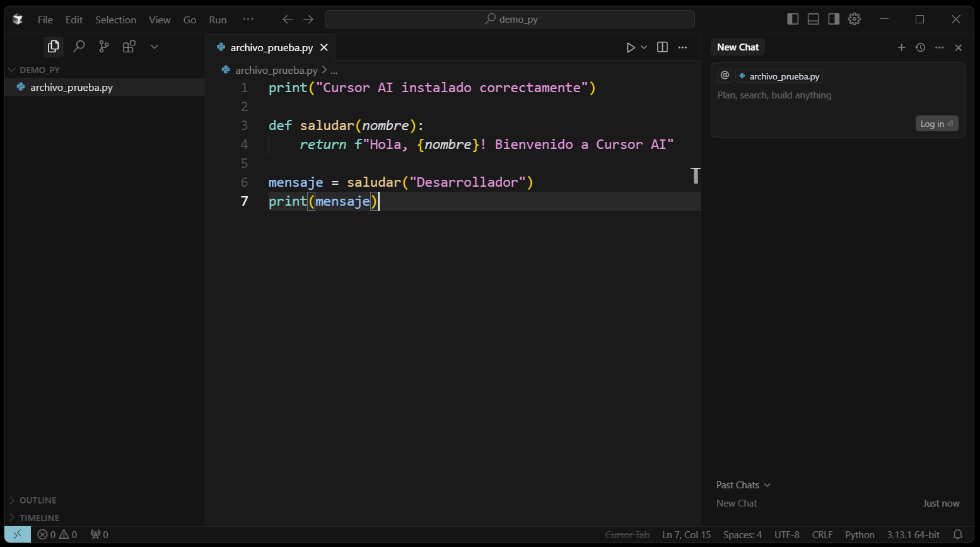Expand the OUTLINE section

coord(38,500)
